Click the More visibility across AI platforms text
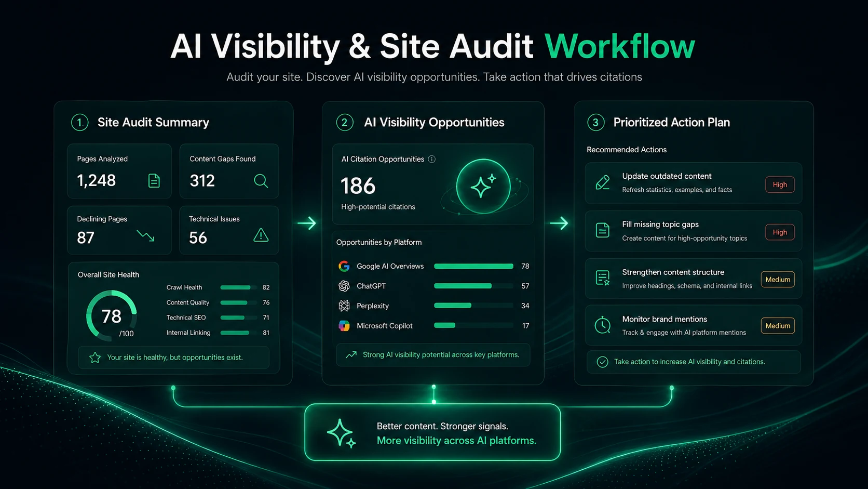The height and width of the screenshot is (489, 868). click(456, 441)
